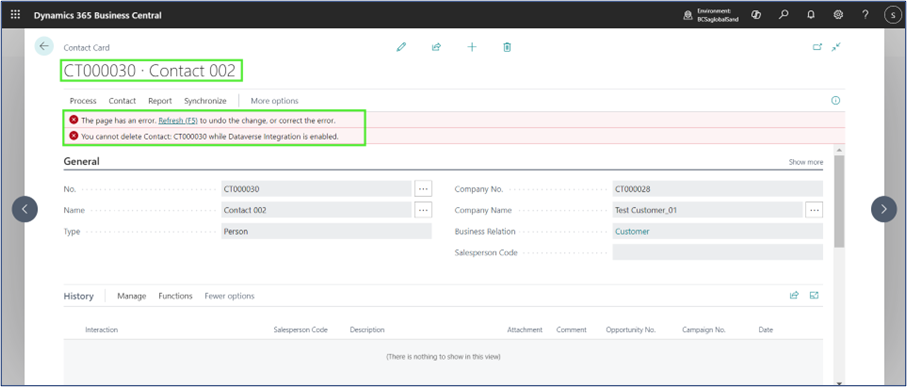
Task: Open the Report menu
Action: 160,101
